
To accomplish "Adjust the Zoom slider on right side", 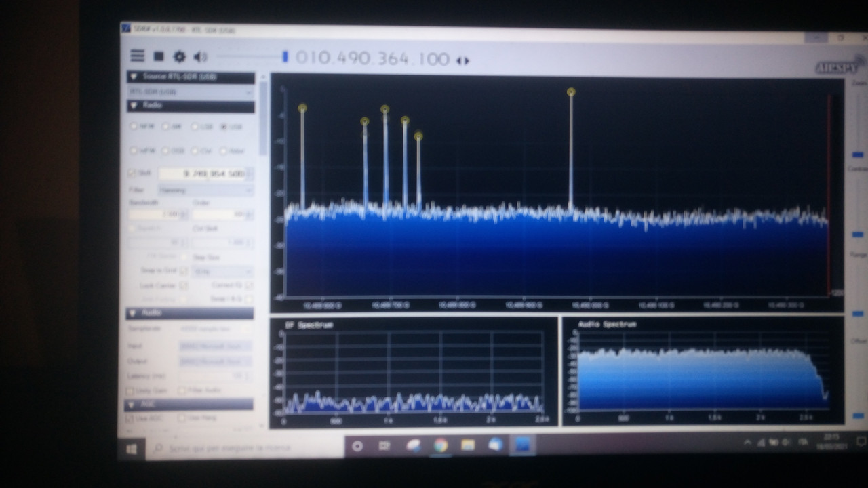I will coord(858,155).
